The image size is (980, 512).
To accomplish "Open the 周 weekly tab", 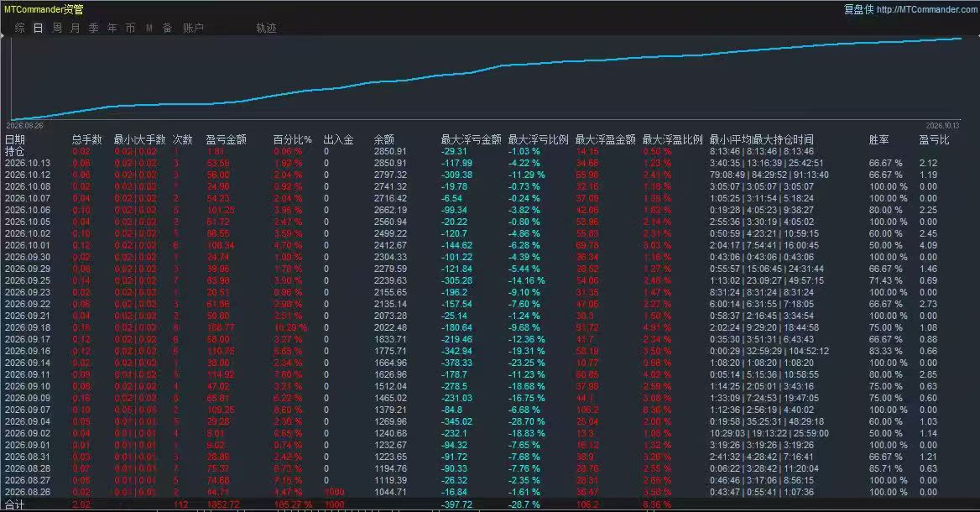I will point(57,29).
